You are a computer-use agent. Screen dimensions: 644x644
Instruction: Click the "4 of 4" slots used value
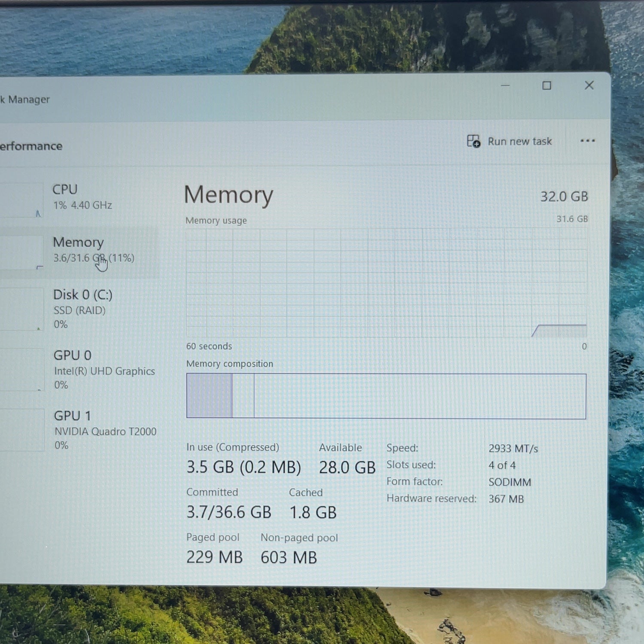click(502, 465)
